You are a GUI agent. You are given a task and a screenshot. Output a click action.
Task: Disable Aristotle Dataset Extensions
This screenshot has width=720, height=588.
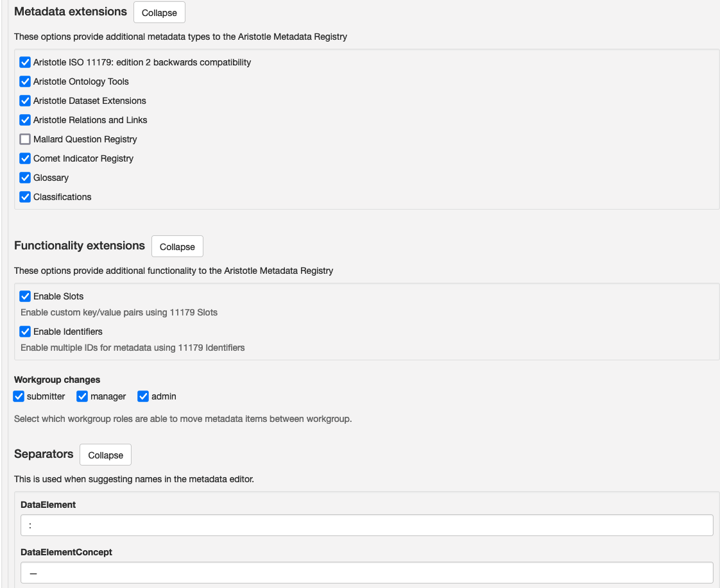click(x=25, y=101)
